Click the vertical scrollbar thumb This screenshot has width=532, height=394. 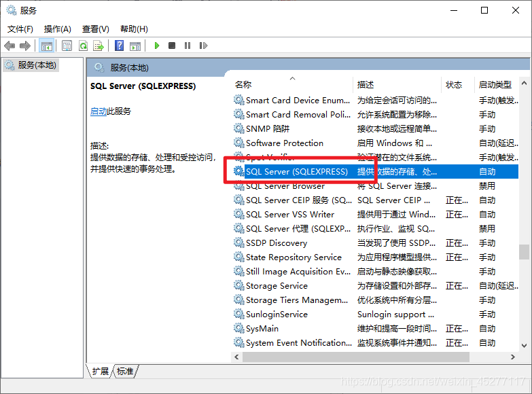(525, 252)
